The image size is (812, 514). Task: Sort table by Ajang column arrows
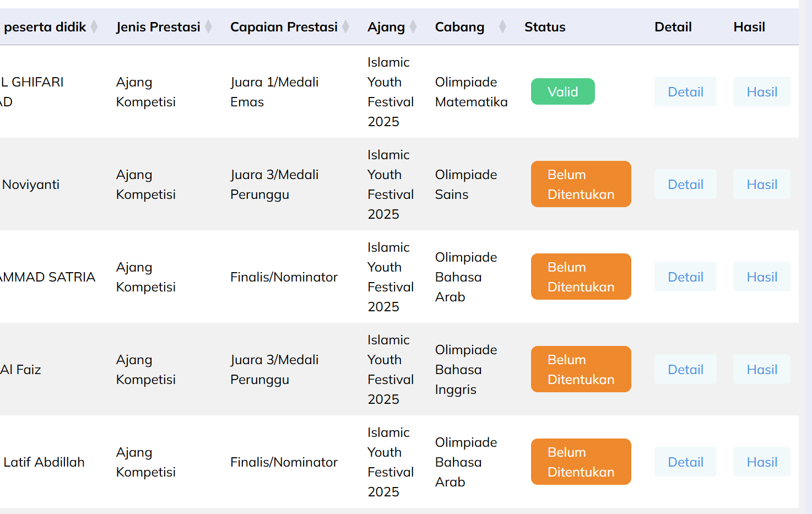pyautogui.click(x=413, y=26)
